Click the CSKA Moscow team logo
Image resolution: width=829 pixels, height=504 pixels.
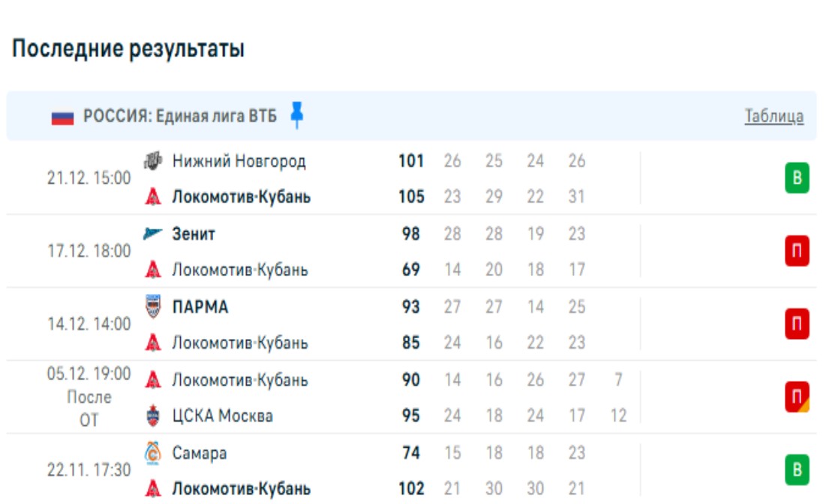pos(153,415)
